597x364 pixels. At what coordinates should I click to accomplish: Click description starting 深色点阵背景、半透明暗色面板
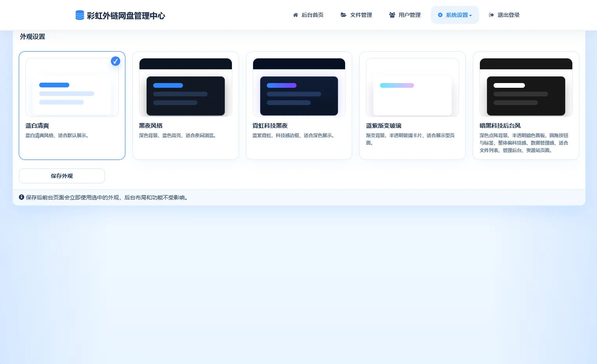click(x=524, y=143)
